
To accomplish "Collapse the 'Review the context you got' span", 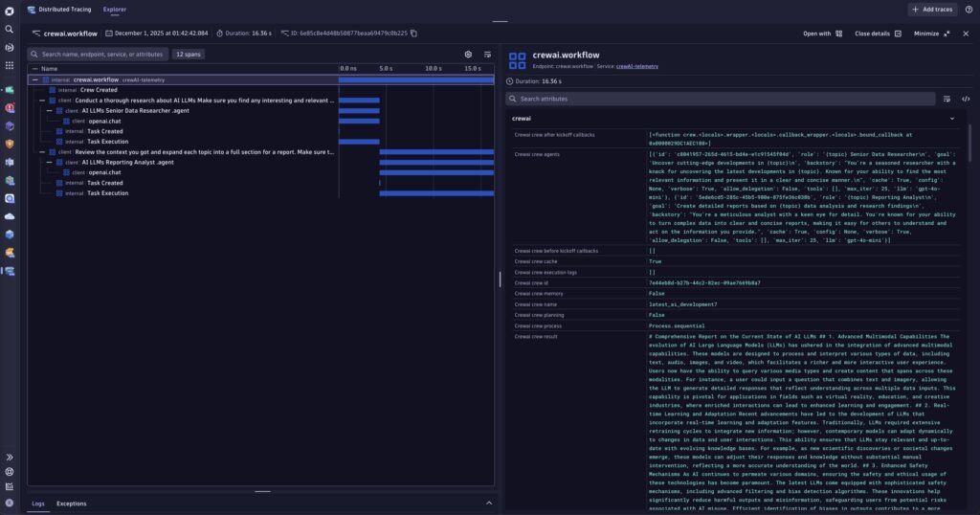I will click(x=42, y=152).
